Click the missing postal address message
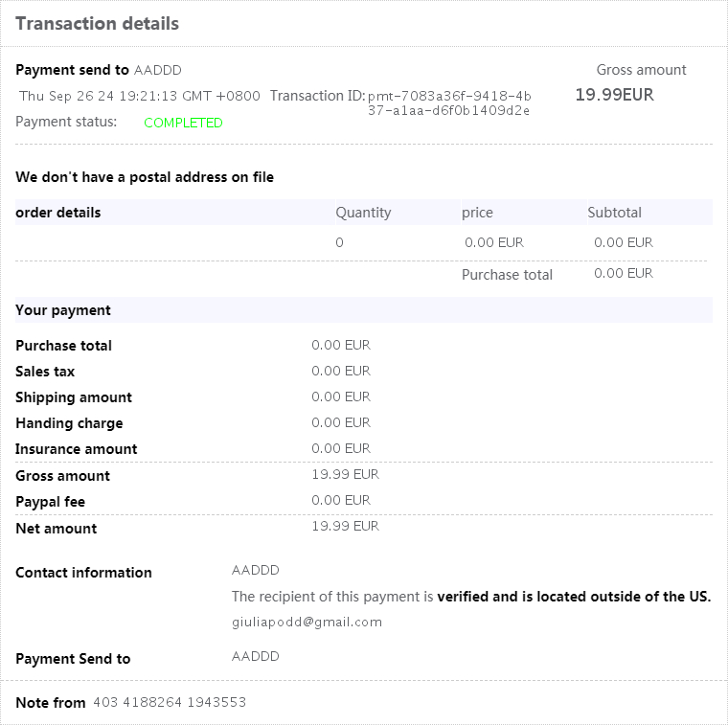This screenshot has width=728, height=725. [145, 177]
